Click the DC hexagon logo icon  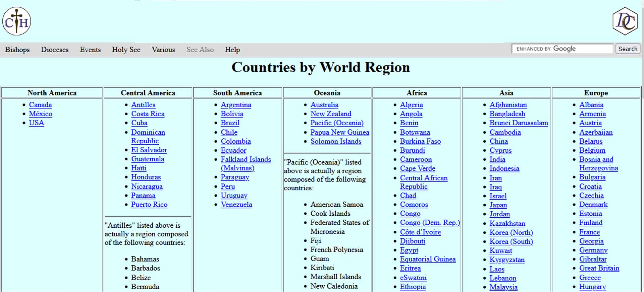(x=625, y=21)
